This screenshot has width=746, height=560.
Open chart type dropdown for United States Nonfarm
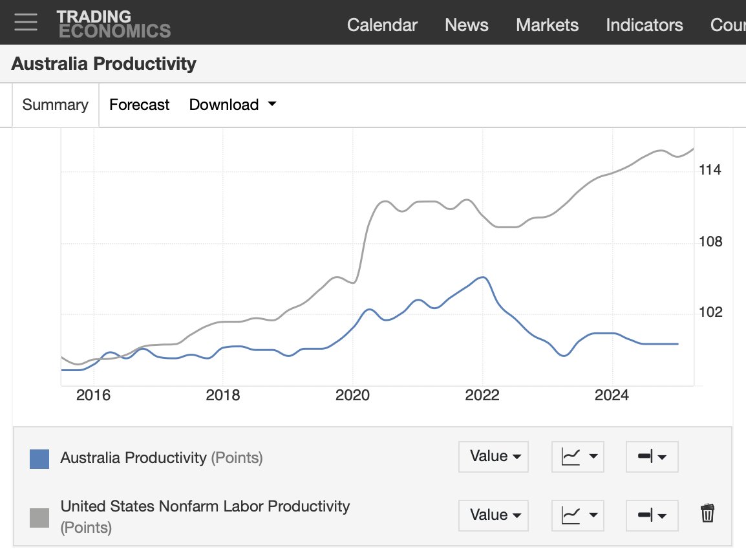(x=577, y=515)
